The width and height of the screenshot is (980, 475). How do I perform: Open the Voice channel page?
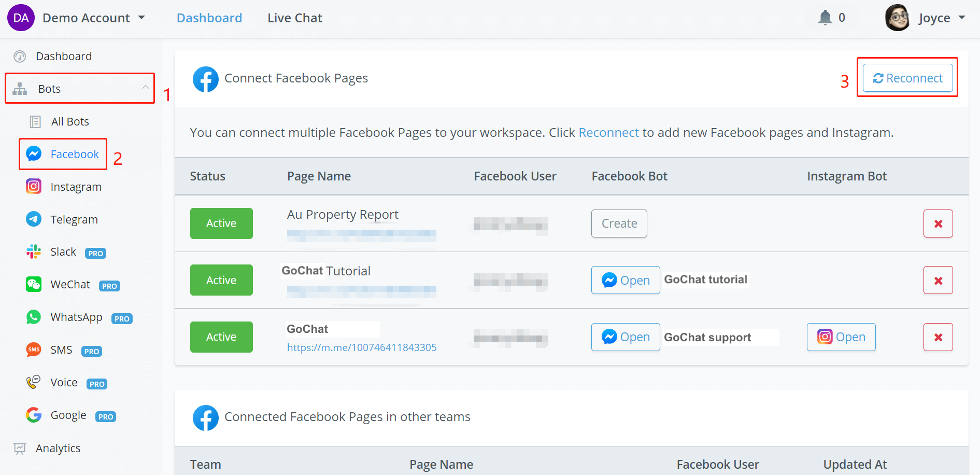(x=64, y=383)
